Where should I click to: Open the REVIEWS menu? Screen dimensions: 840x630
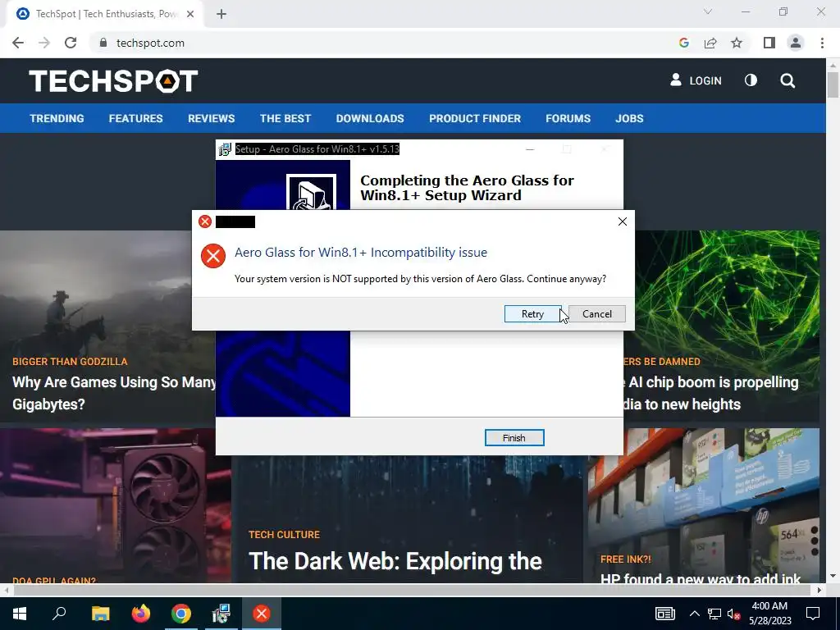[211, 118]
